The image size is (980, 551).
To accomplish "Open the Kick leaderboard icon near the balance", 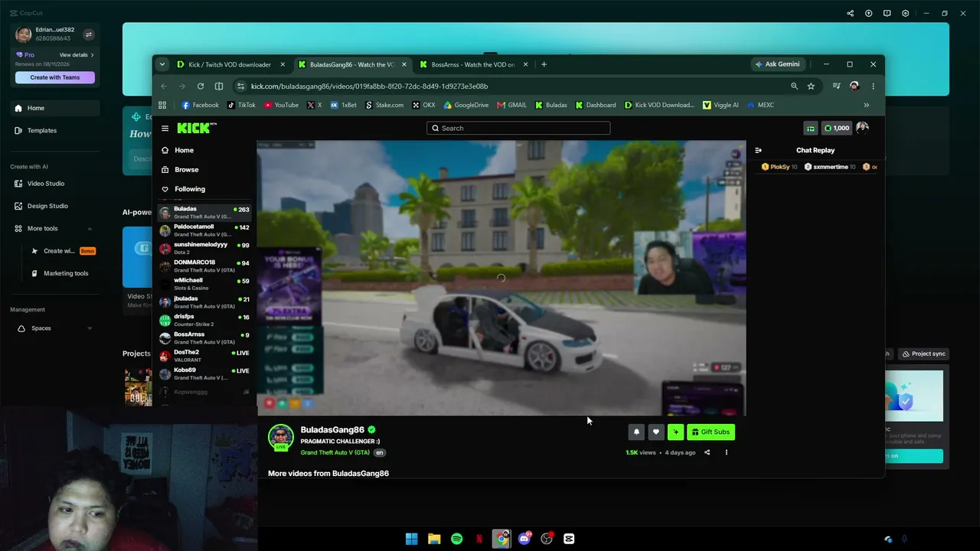I will tap(810, 129).
